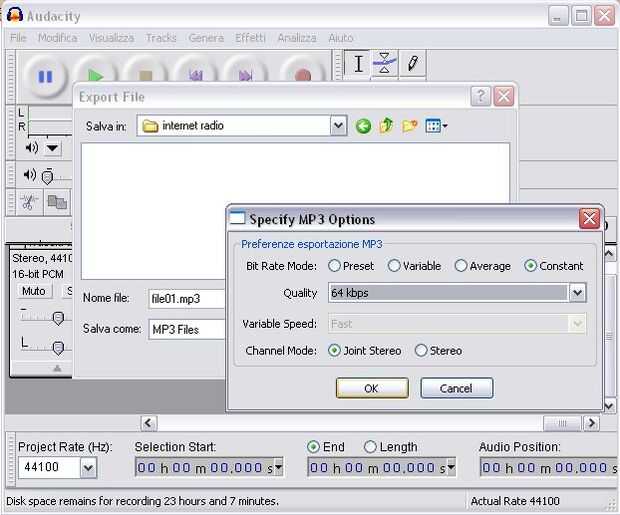Open the Analizza menu

pos(297,38)
